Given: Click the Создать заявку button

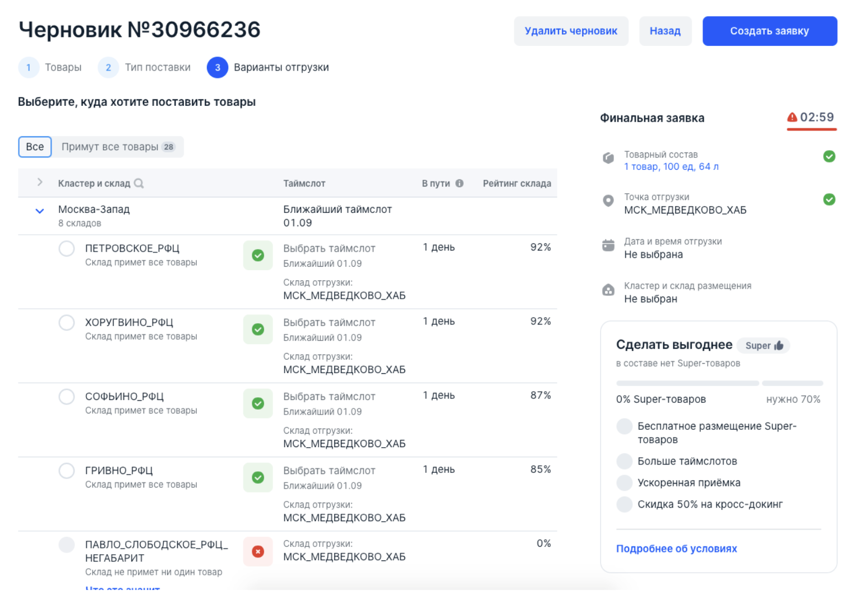Looking at the screenshot, I should click(x=769, y=31).
